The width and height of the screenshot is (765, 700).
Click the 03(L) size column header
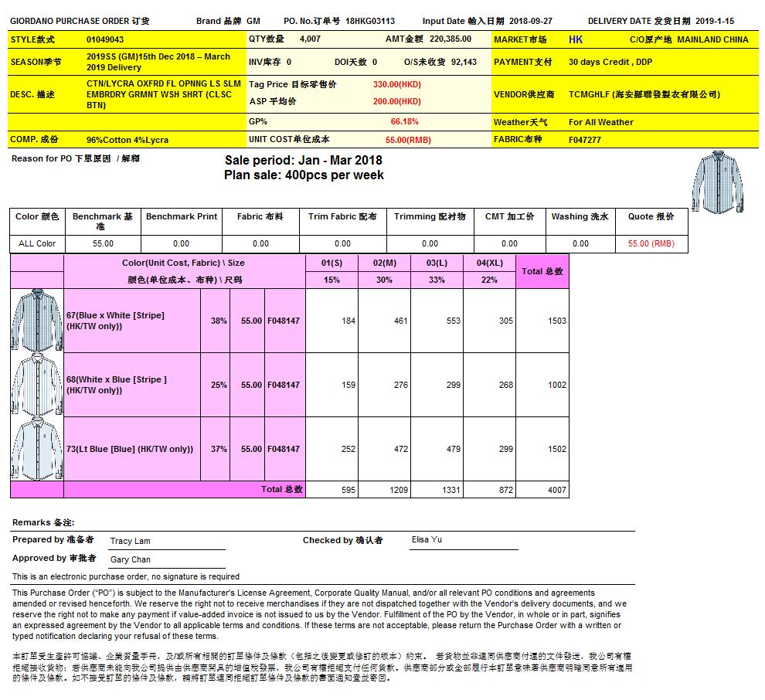437,263
